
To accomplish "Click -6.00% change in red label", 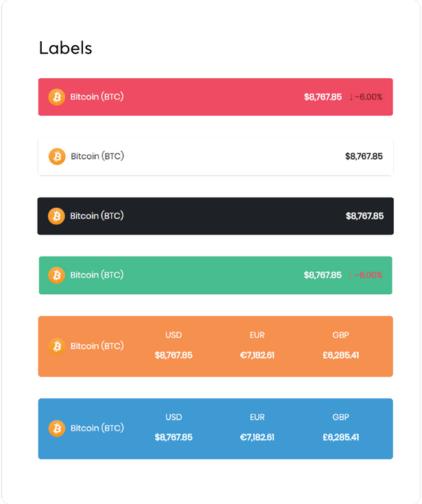I will pos(368,97).
